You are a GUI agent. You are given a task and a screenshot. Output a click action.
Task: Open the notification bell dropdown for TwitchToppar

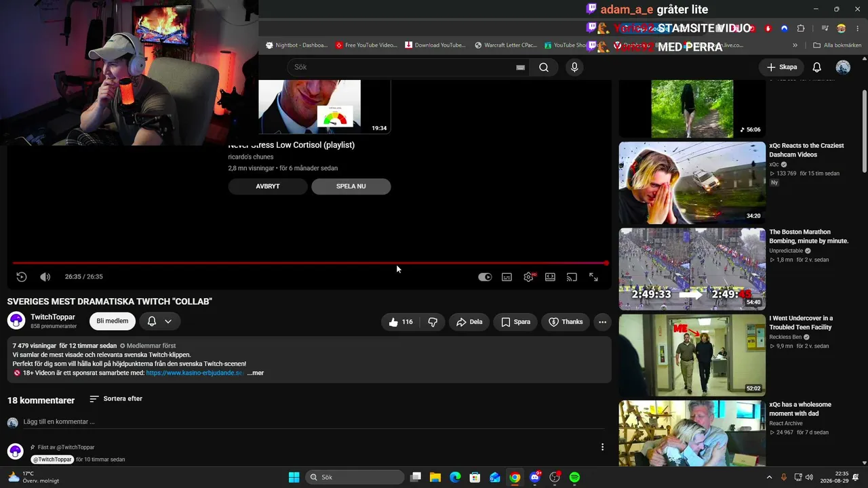(x=160, y=321)
